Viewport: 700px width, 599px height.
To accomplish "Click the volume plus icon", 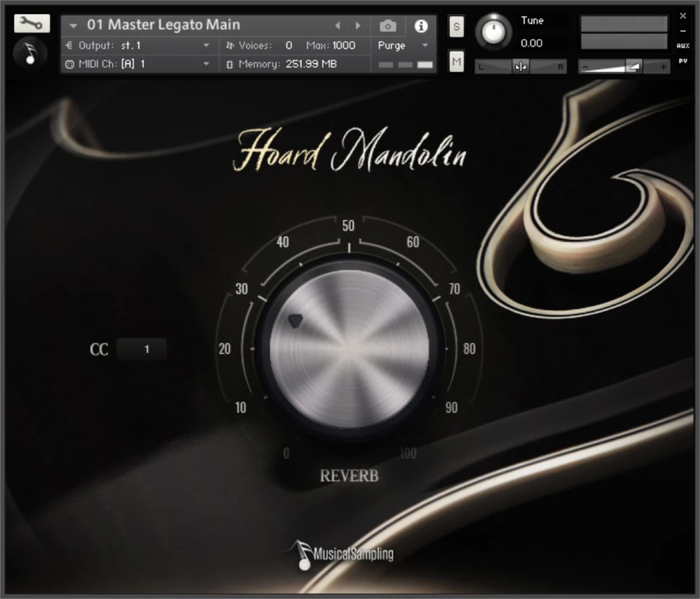I will (x=663, y=67).
